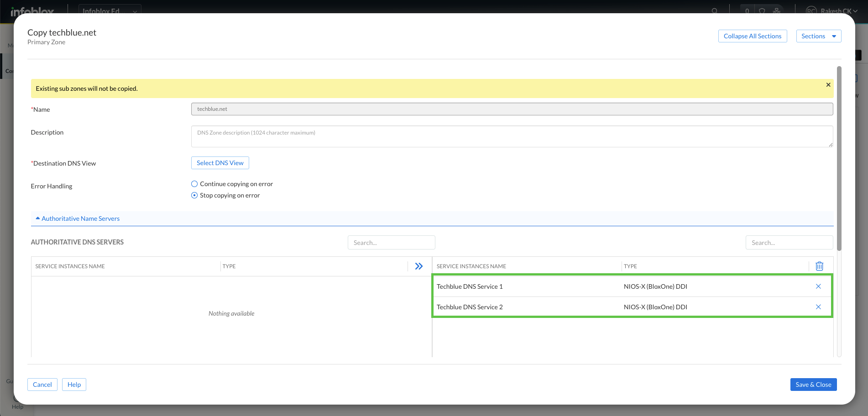
Task: Click the double-arrow move all icon
Action: pos(418,266)
